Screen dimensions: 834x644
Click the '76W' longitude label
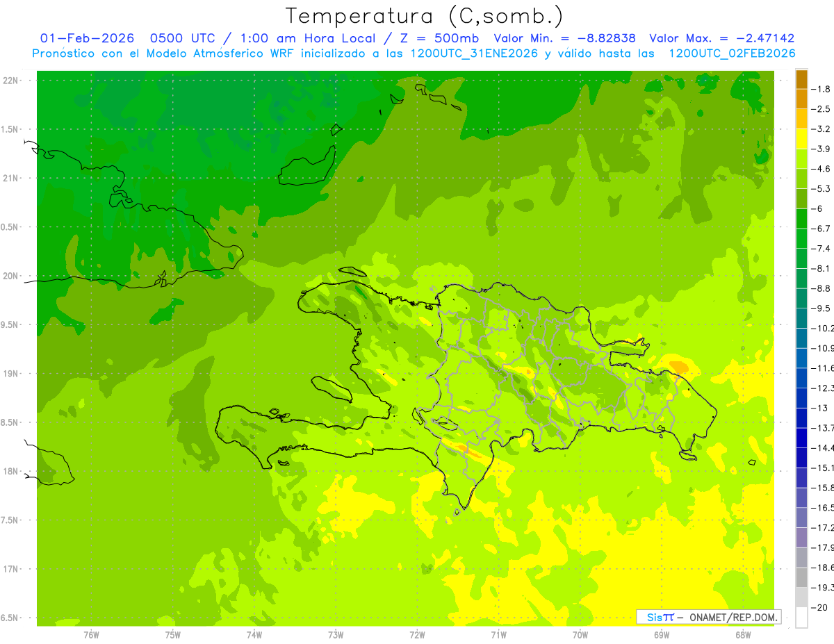[x=91, y=634]
